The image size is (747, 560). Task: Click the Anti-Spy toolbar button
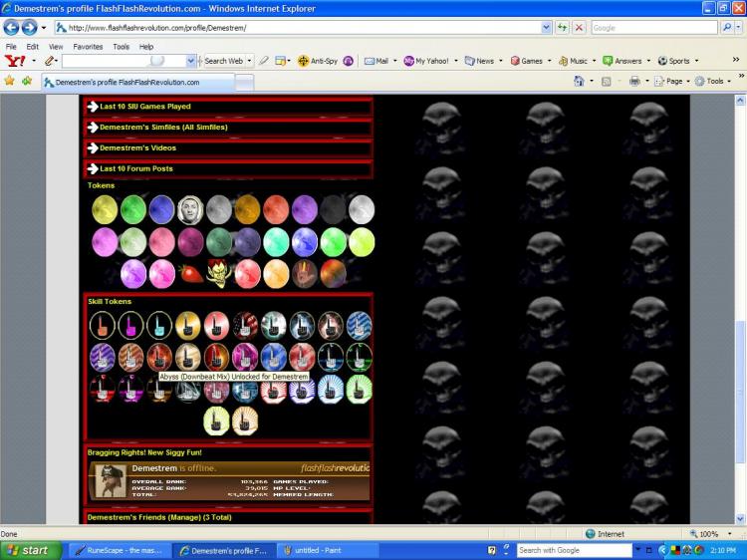coord(318,61)
